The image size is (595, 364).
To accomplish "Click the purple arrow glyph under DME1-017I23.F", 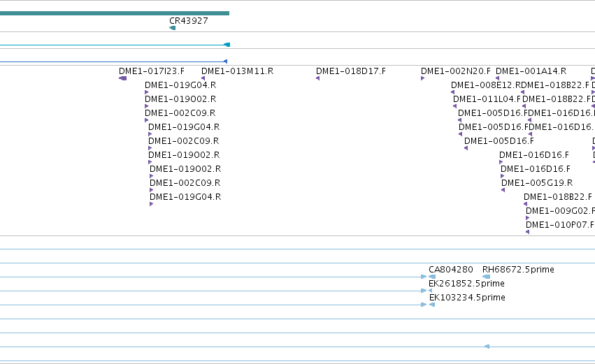I will 122,78.
